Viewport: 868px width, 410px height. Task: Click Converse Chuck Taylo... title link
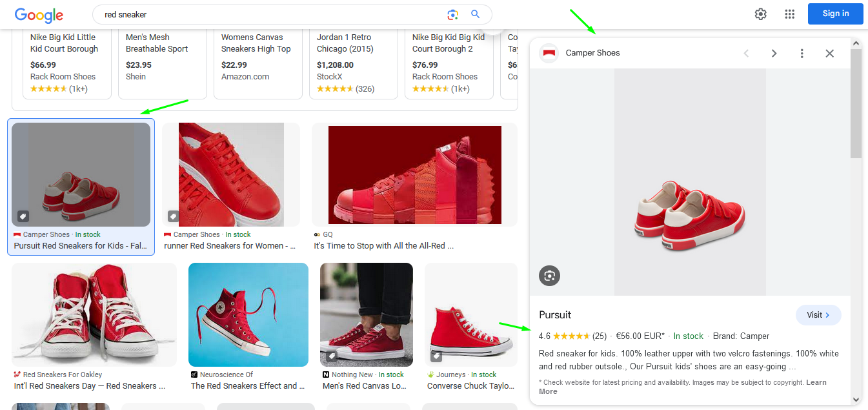470,385
